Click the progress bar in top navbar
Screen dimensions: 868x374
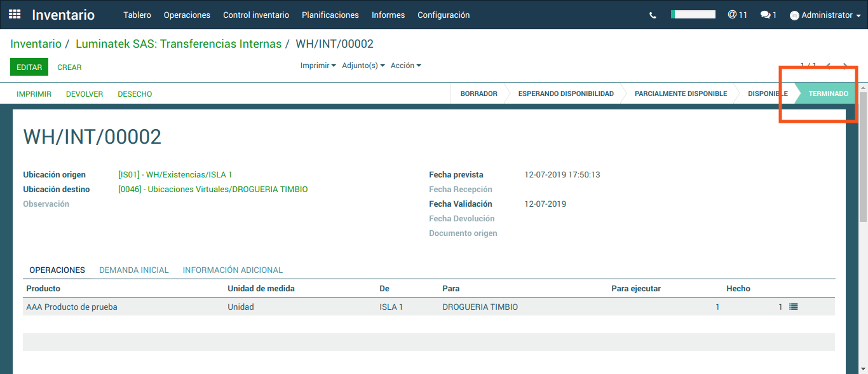tap(693, 15)
